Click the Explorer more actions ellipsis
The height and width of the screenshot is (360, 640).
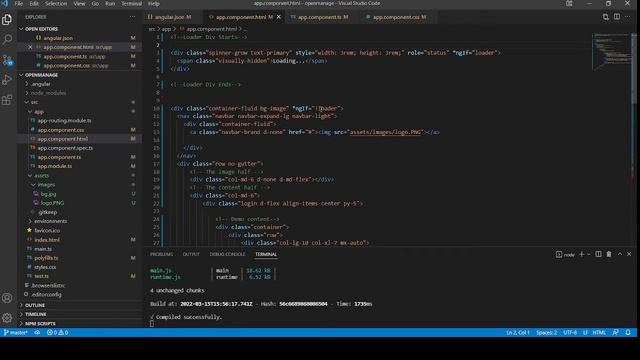click(132, 17)
